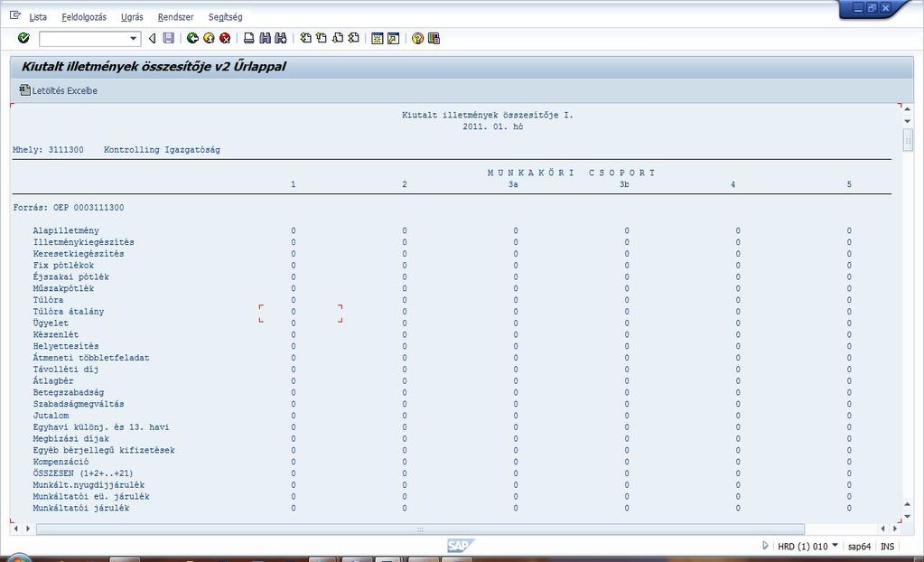924x562 pixels.
Task: Select the Műszakpótlék row label
Action: pos(63,288)
